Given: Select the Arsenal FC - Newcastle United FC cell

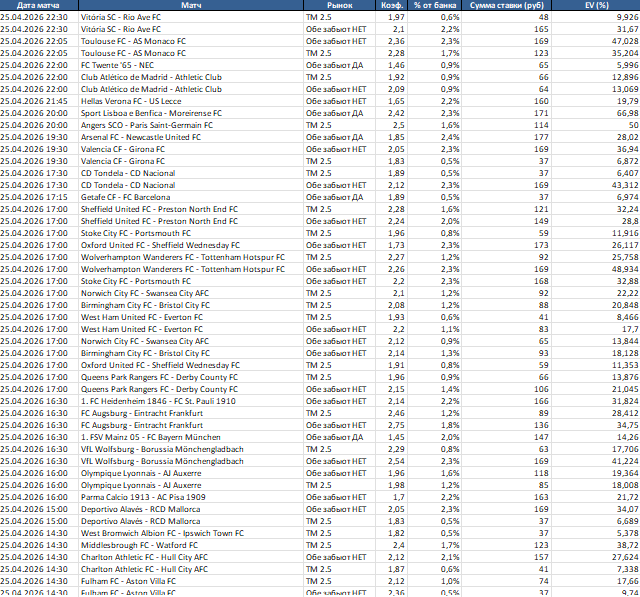Looking at the screenshot, I should tap(143, 137).
